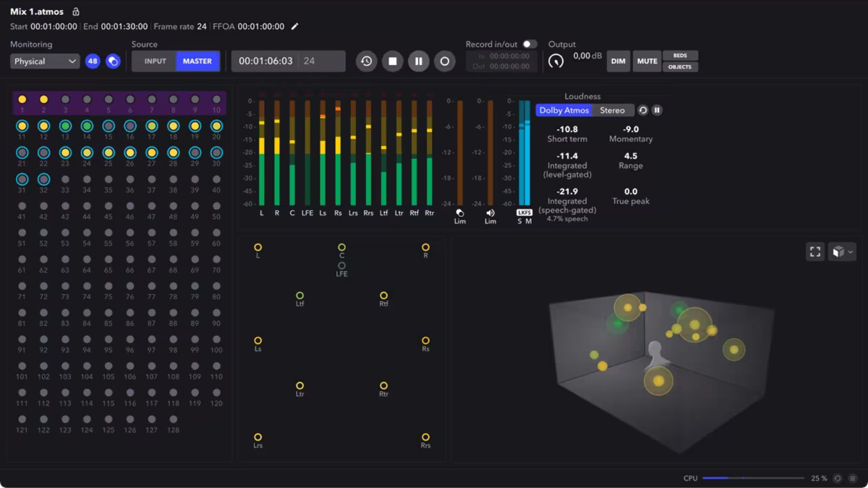Start recording with the circle button
The width and height of the screenshot is (868, 488).
tap(445, 61)
